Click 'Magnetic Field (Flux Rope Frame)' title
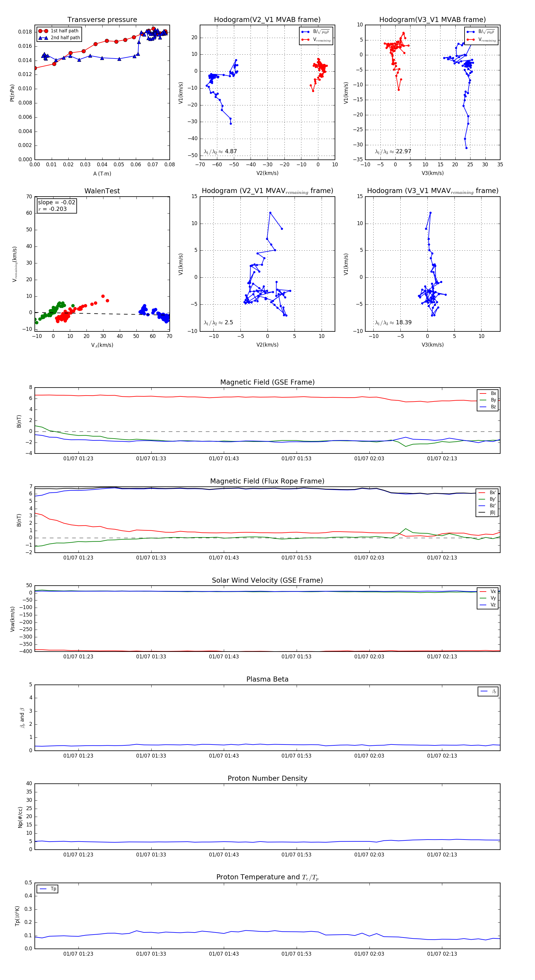 point(267,481)
